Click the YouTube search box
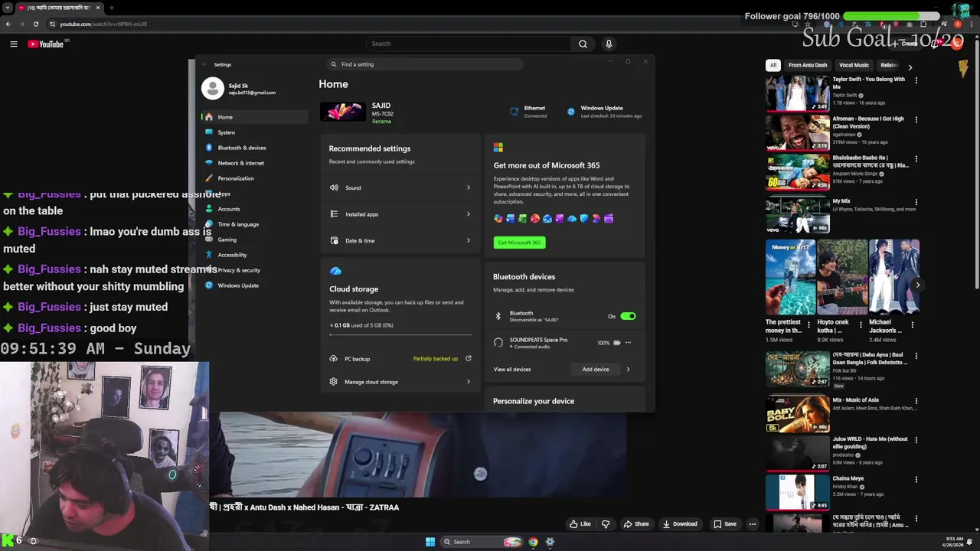980x551 pixels. pos(468,44)
